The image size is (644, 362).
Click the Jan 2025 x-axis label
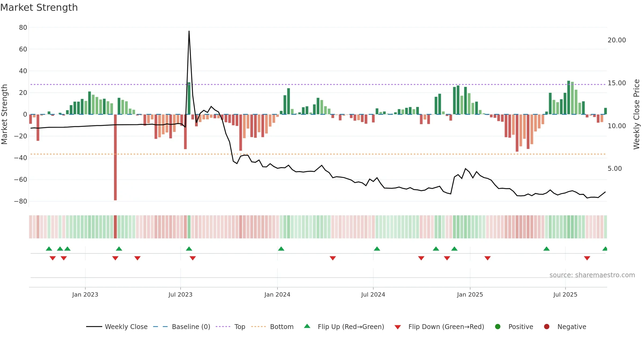pos(470,294)
